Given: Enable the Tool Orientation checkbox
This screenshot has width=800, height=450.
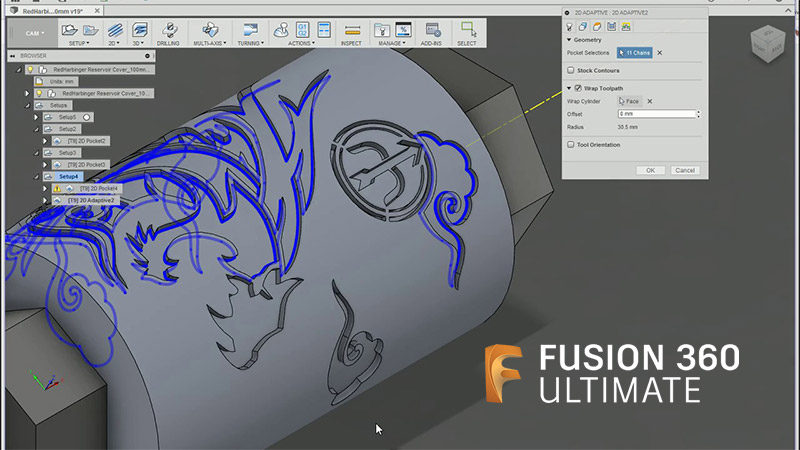Looking at the screenshot, I should pyautogui.click(x=571, y=145).
